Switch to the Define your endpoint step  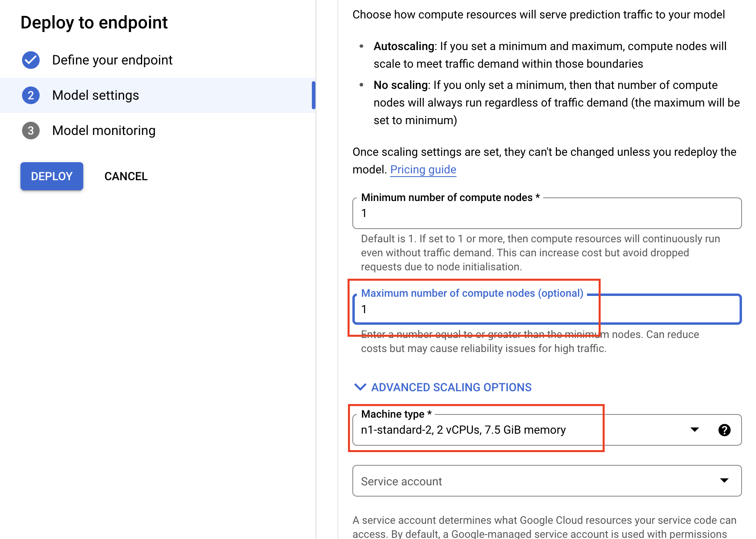(112, 60)
